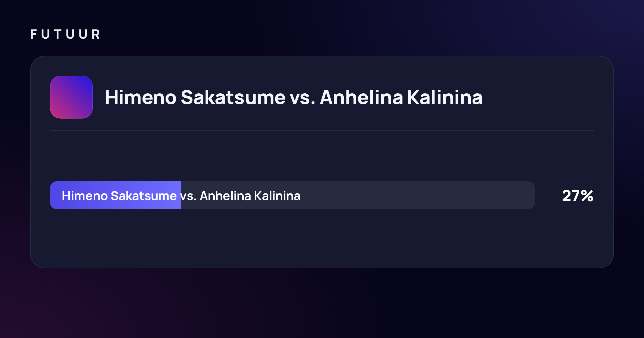This screenshot has height=338, width=644.
Task: Click Himeno Sakatsume label inside the bar
Action: (119, 196)
